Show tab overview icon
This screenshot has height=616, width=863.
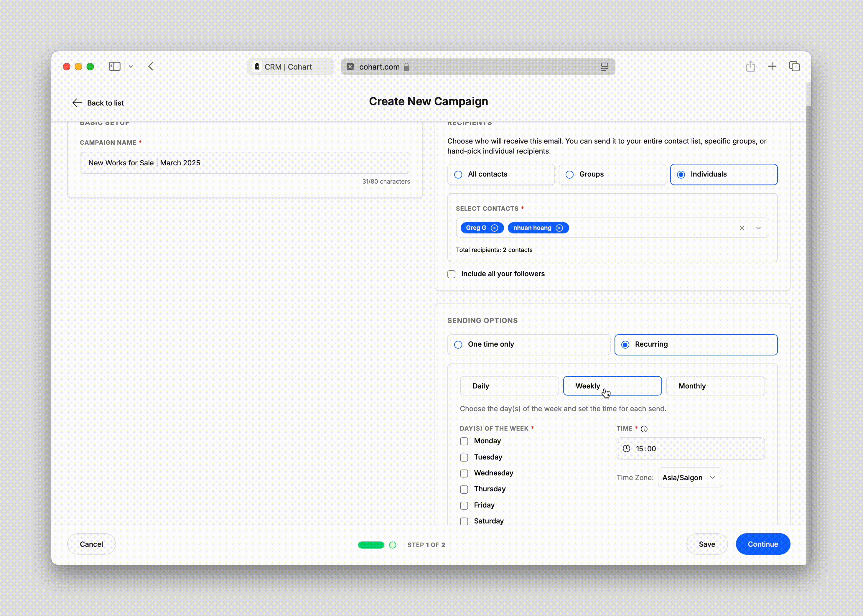[x=794, y=66]
